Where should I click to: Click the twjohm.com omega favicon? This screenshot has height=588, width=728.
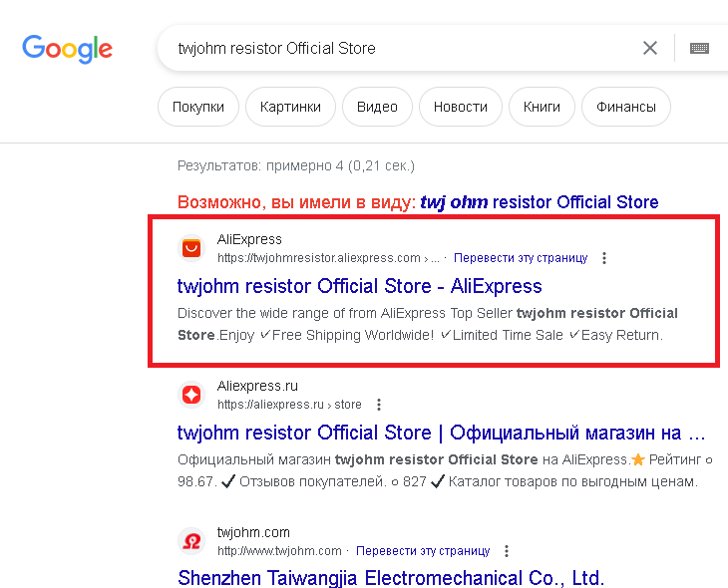pyautogui.click(x=191, y=541)
